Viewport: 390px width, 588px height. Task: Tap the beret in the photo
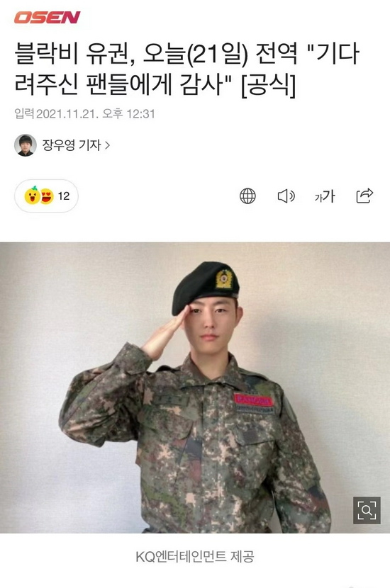click(x=206, y=285)
